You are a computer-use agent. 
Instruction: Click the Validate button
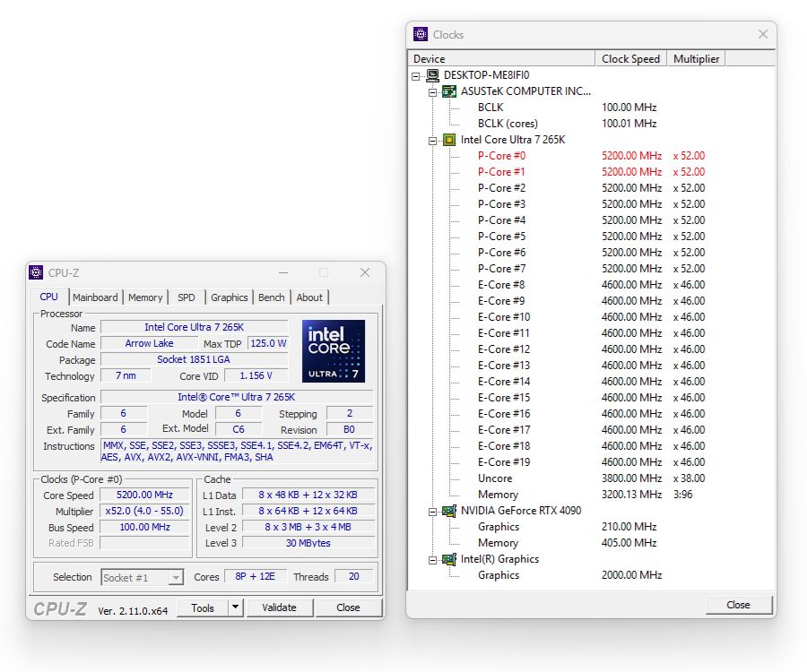(280, 607)
